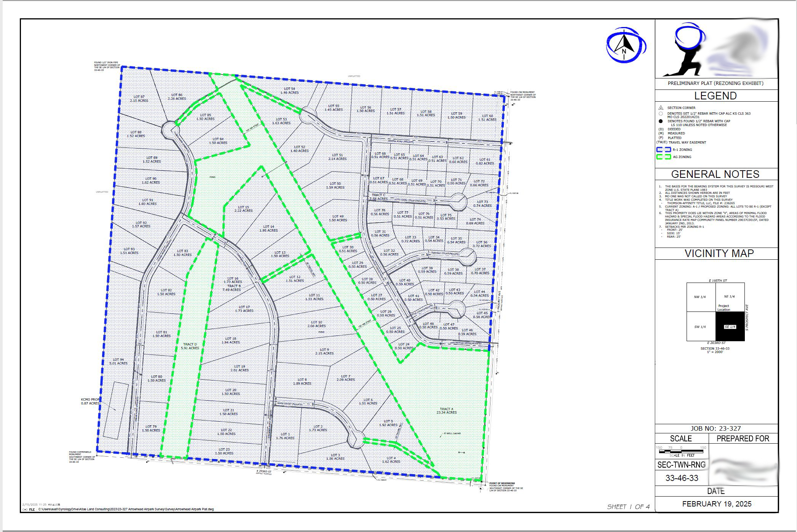Click the LEGEND heading in the title block
This screenshot has width=797, height=532.
tap(716, 96)
